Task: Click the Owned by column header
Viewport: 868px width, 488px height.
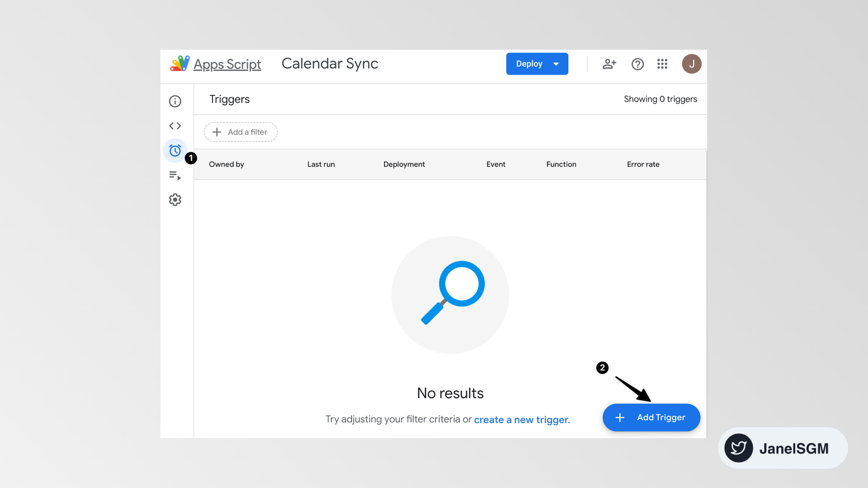Action: tap(226, 164)
